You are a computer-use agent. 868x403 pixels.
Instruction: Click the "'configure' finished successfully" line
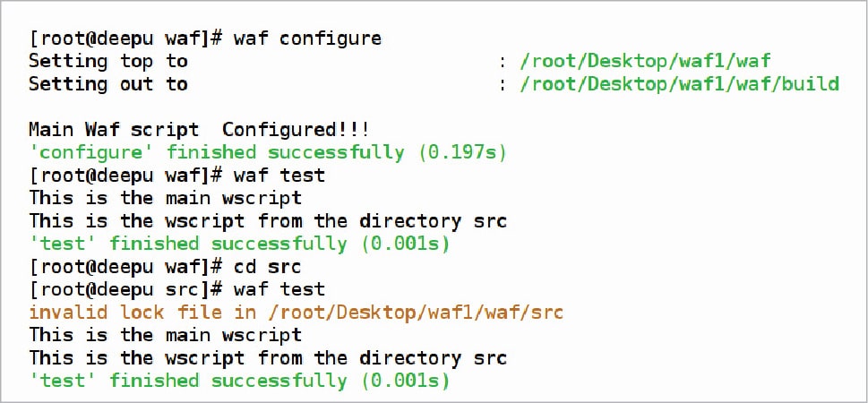click(x=217, y=152)
